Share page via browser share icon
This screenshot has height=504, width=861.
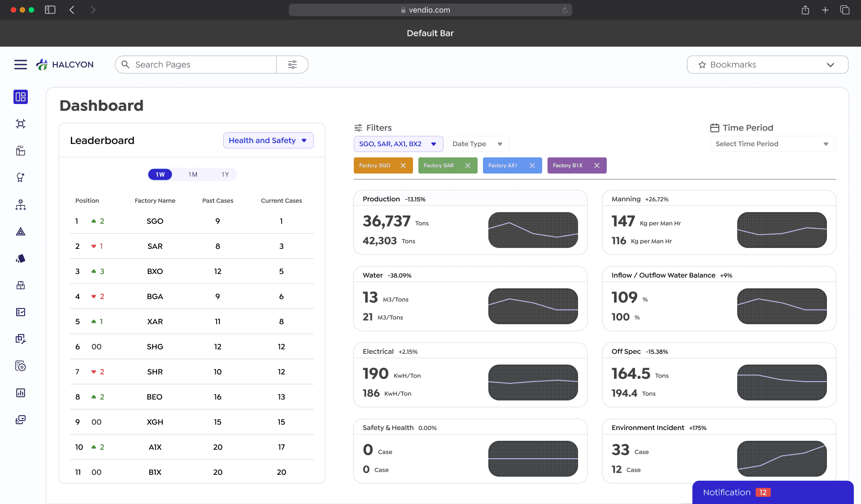point(805,10)
